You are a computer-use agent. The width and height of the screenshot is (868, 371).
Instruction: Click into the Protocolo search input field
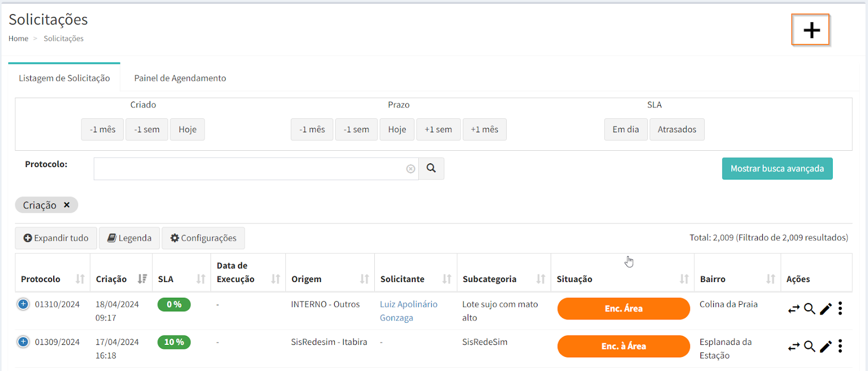tap(250, 169)
